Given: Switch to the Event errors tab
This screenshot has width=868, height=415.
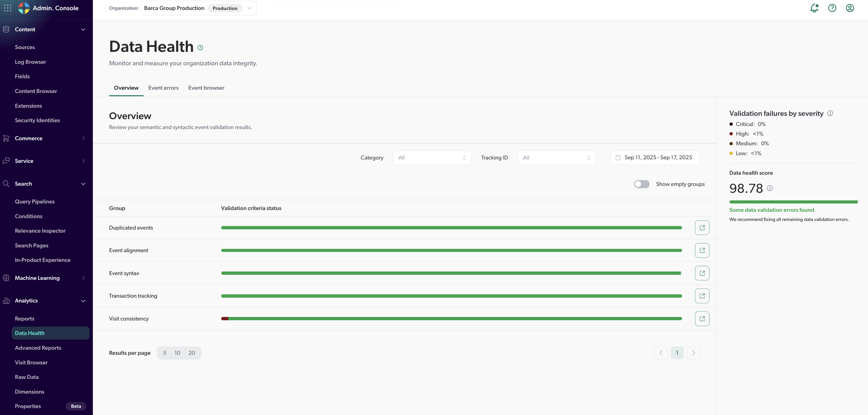Looking at the screenshot, I should [x=163, y=88].
